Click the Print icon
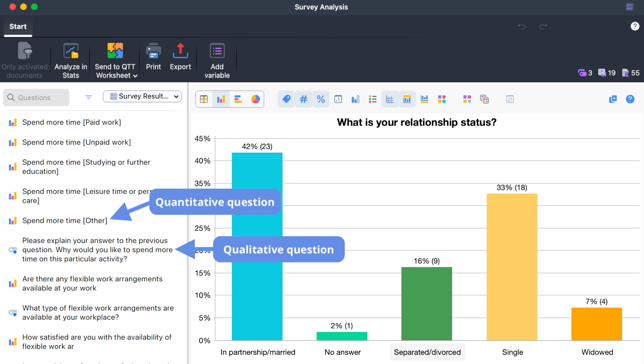644x364 pixels. click(x=153, y=57)
